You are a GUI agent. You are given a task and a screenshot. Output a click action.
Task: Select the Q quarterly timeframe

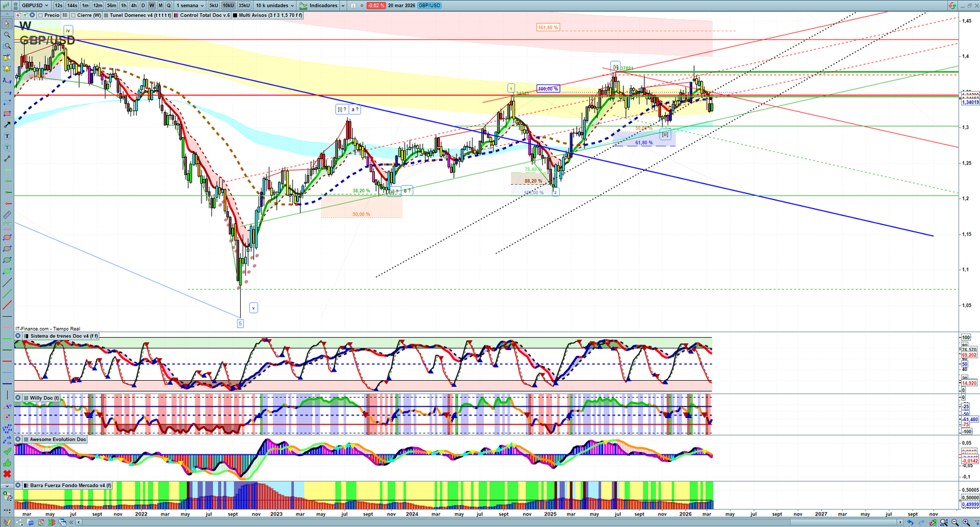pyautogui.click(x=168, y=6)
